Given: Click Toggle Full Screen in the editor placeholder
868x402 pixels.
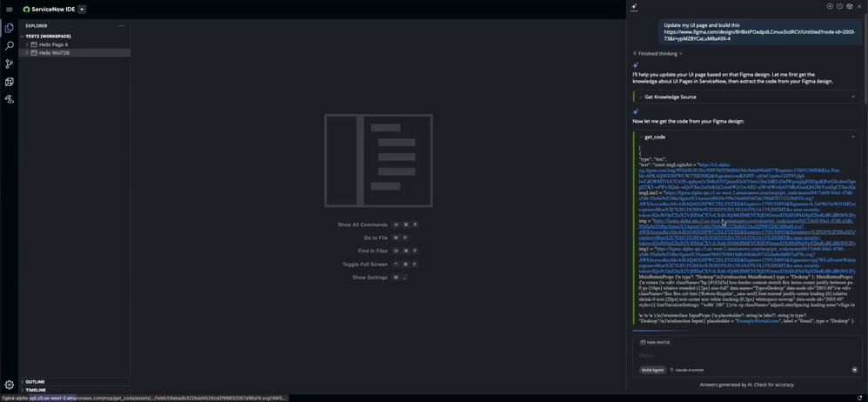Looking at the screenshot, I should click(x=364, y=265).
